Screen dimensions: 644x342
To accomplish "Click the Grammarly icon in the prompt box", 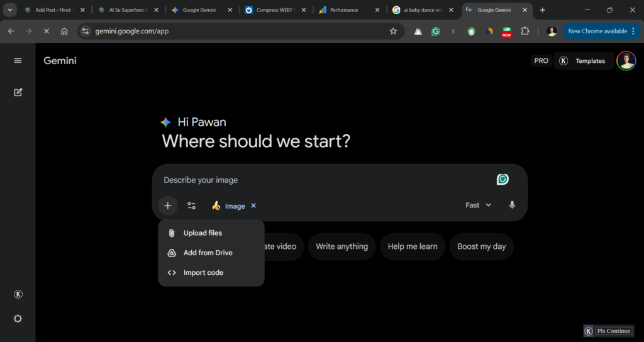I will coord(502,180).
